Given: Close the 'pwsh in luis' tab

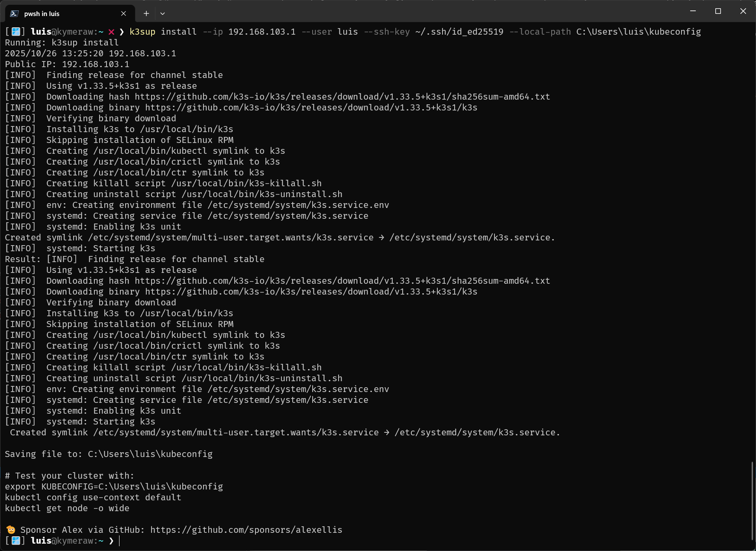Looking at the screenshot, I should tap(123, 13).
